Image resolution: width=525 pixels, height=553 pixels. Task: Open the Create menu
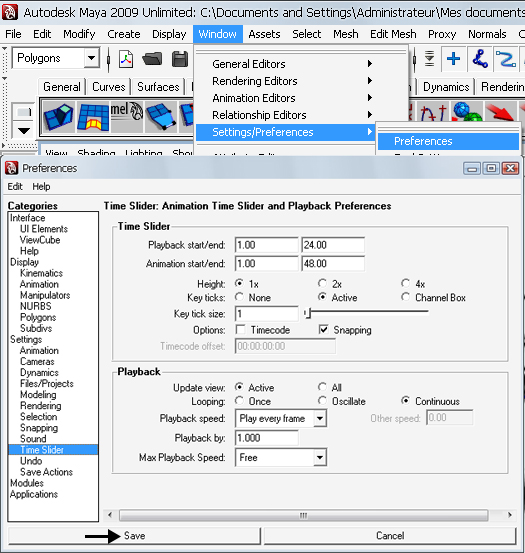[124, 34]
